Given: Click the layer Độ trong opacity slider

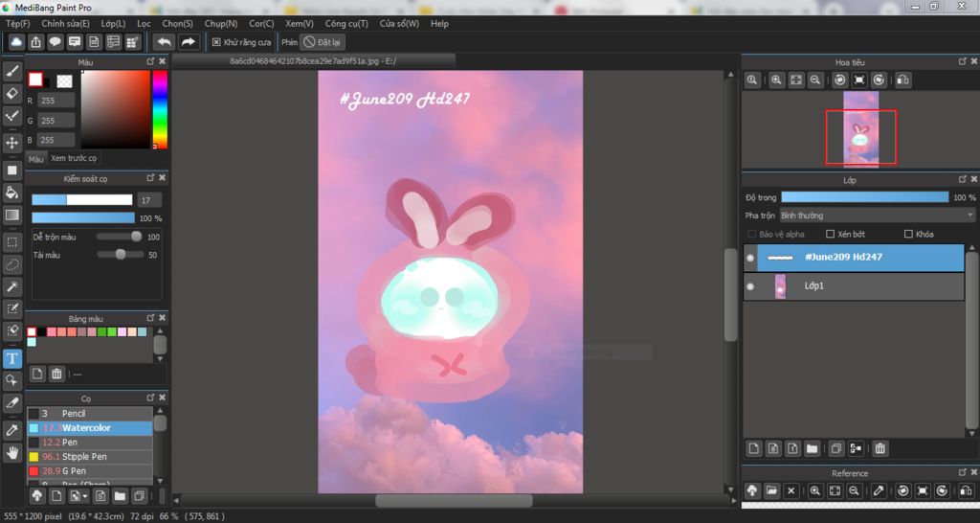Looking at the screenshot, I should point(865,197).
